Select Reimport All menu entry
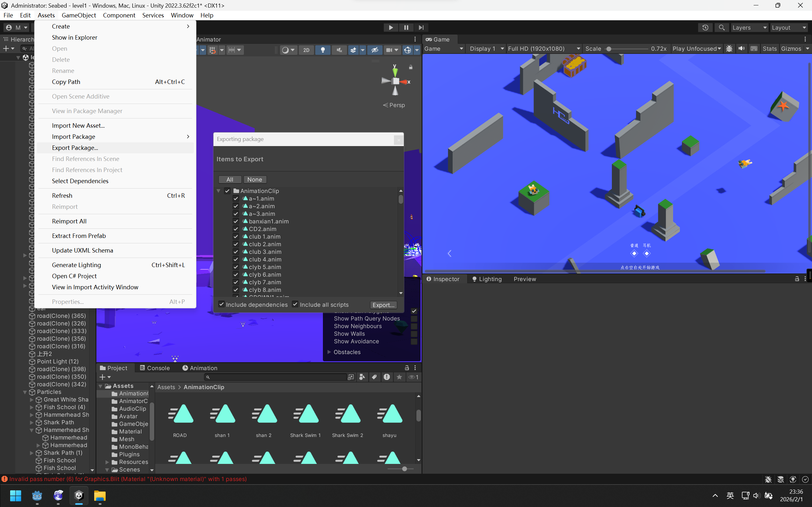 point(69,221)
